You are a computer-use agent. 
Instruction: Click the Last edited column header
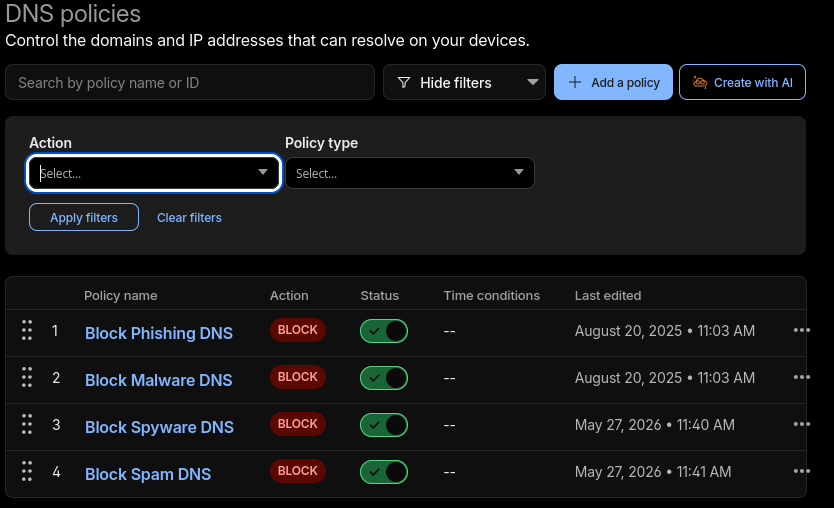607,295
